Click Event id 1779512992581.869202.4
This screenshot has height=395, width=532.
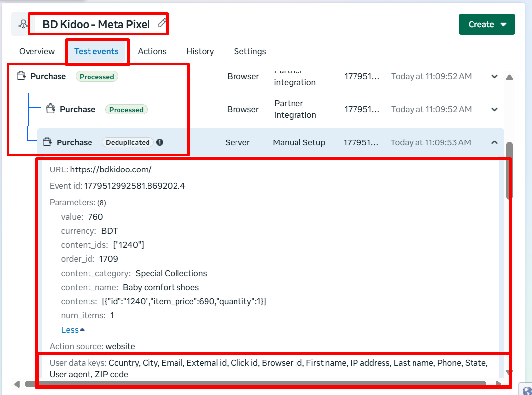pyautogui.click(x=117, y=186)
